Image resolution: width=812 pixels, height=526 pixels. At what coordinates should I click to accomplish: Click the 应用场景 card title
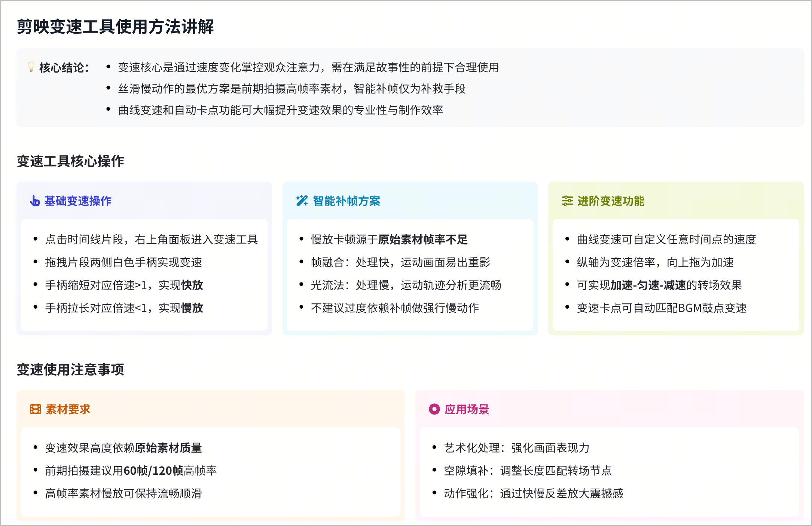pyautogui.click(x=467, y=409)
